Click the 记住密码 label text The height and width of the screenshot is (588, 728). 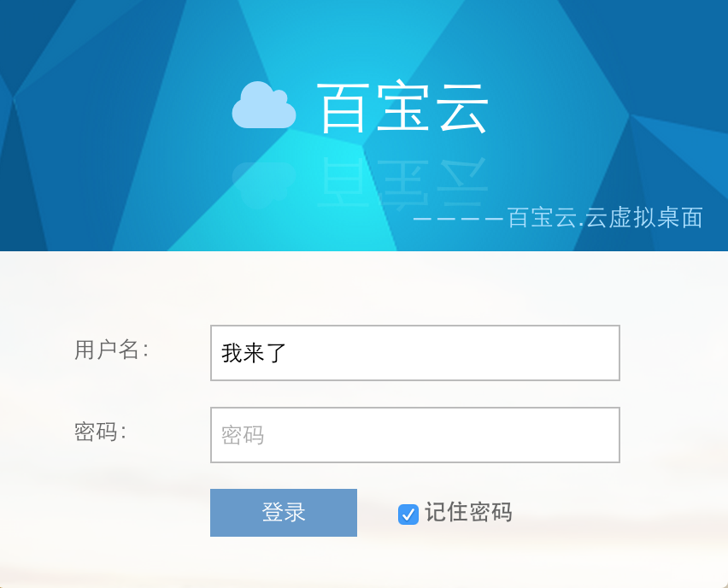coord(468,513)
